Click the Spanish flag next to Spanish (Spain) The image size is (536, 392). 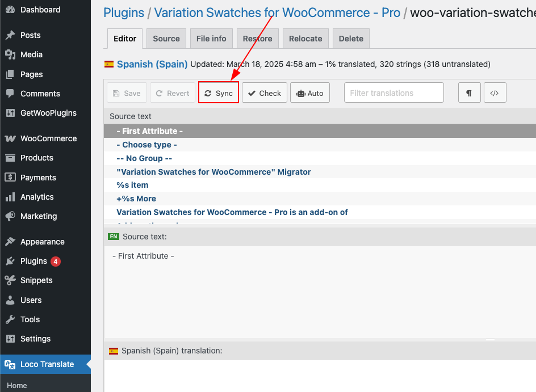pyautogui.click(x=109, y=64)
